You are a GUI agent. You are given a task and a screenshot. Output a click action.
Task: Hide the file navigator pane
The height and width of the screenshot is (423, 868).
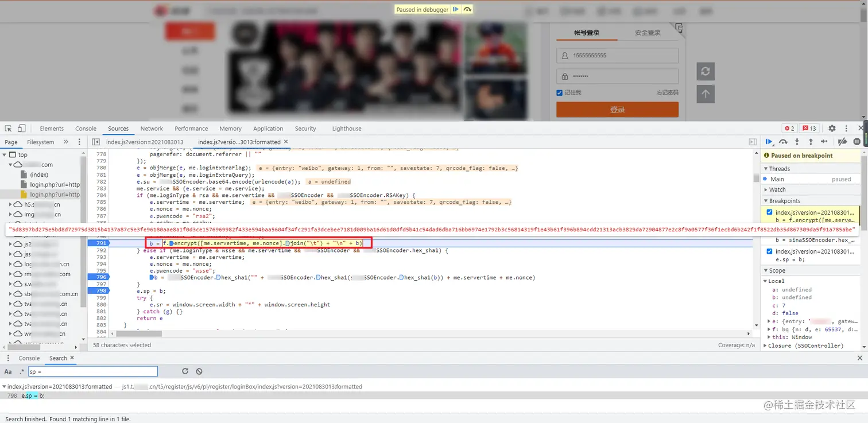point(96,142)
